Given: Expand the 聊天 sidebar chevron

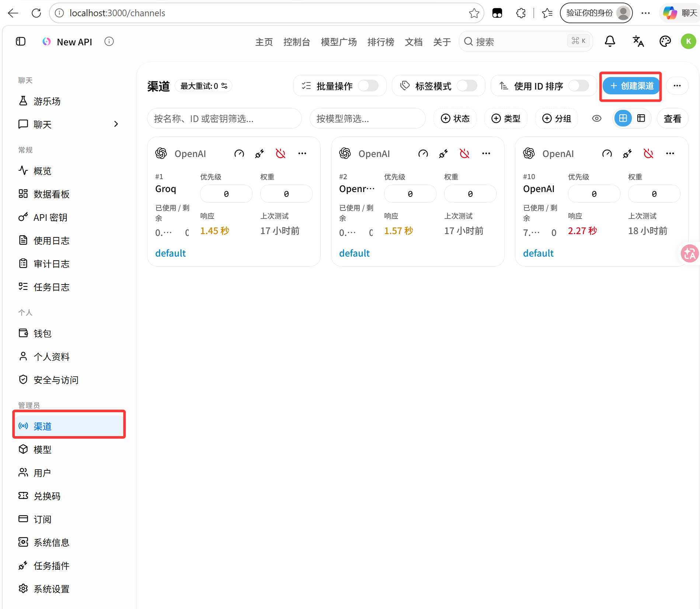Looking at the screenshot, I should (116, 124).
